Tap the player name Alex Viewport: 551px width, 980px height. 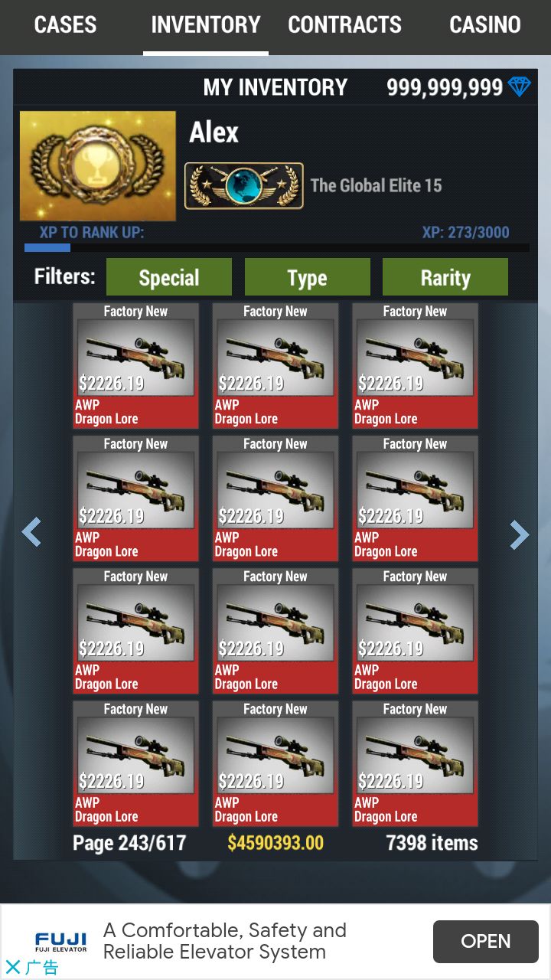point(214,132)
